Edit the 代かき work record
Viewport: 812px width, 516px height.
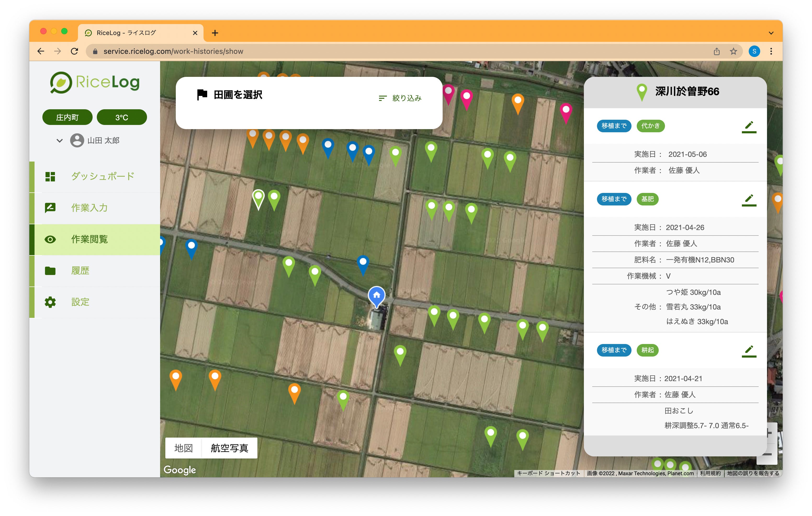pyautogui.click(x=749, y=127)
